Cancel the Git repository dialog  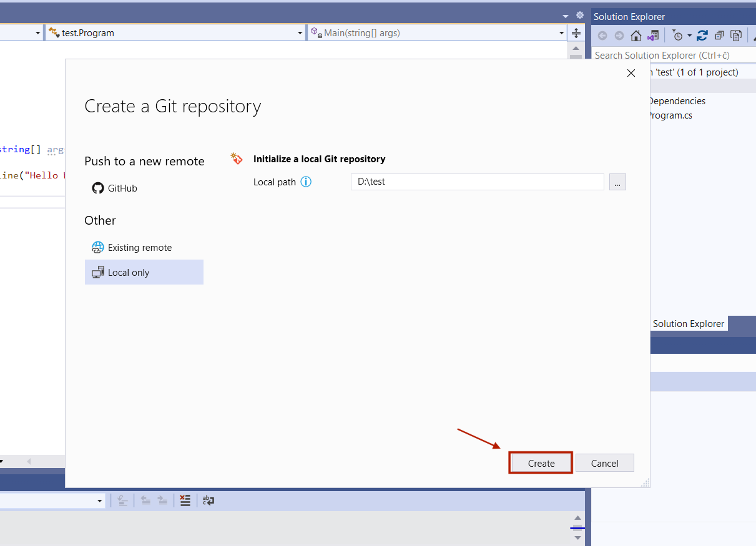(604, 463)
